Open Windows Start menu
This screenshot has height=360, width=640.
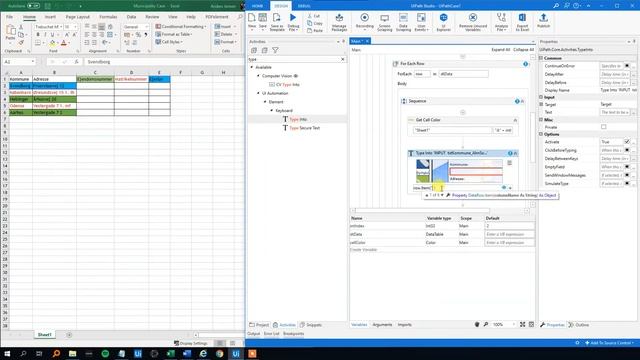click(x=7, y=353)
